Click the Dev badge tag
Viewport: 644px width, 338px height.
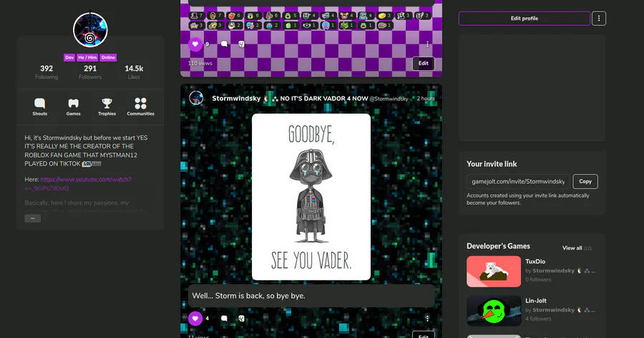[69, 57]
